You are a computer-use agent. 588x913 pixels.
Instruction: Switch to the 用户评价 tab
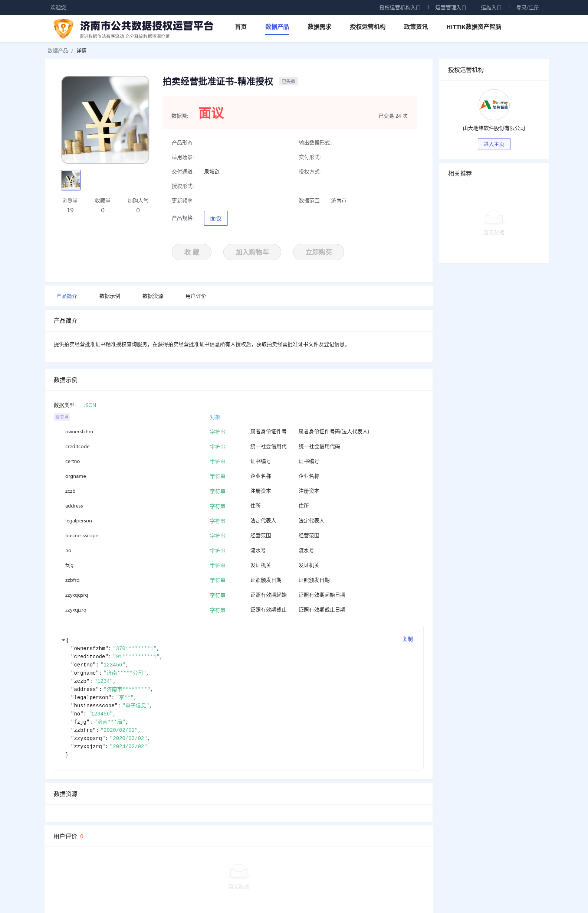tap(196, 296)
